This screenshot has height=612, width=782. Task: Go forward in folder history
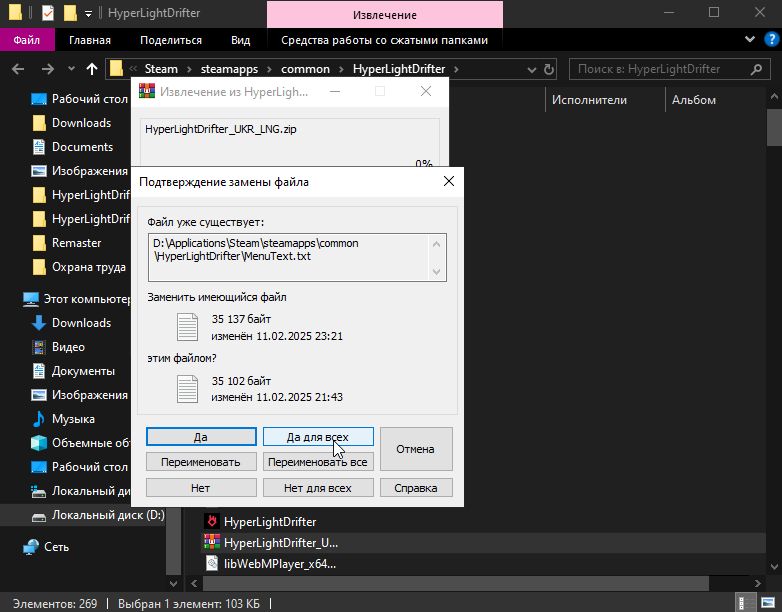point(48,69)
